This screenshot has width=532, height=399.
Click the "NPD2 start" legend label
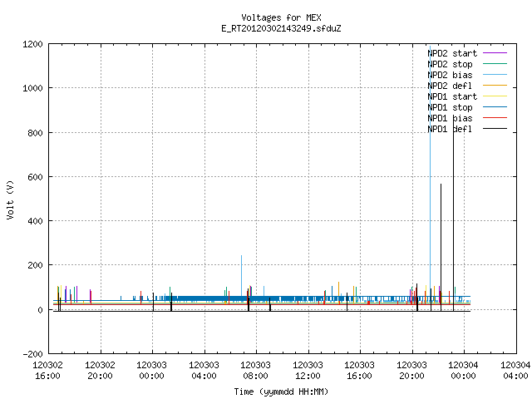(x=452, y=53)
